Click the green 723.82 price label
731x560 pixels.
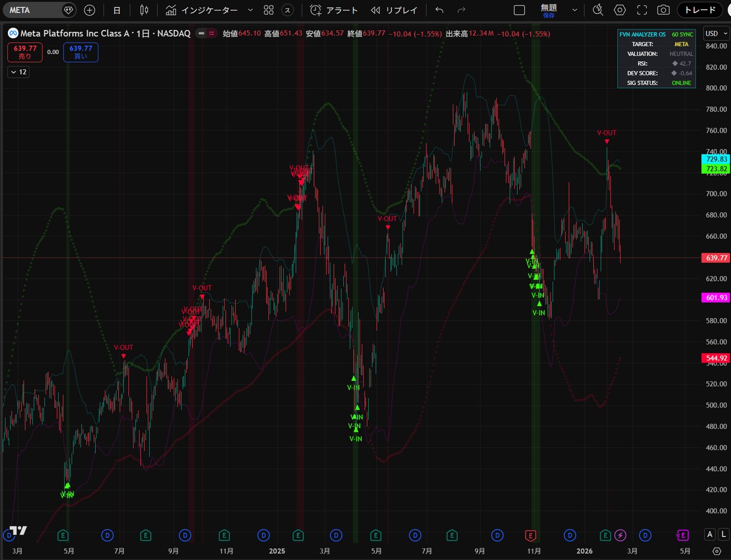(x=716, y=169)
